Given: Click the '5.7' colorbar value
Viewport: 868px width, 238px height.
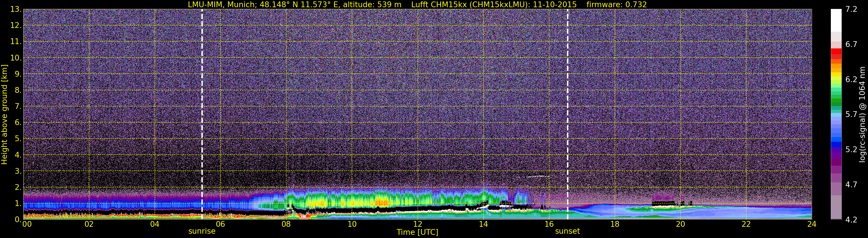Looking at the screenshot, I should pos(852,114).
